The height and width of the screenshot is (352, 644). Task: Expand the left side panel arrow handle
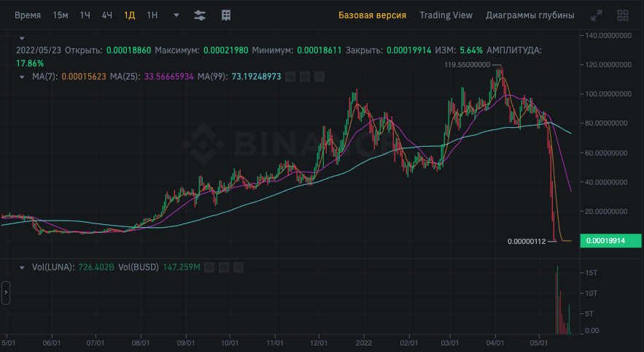tap(5, 294)
